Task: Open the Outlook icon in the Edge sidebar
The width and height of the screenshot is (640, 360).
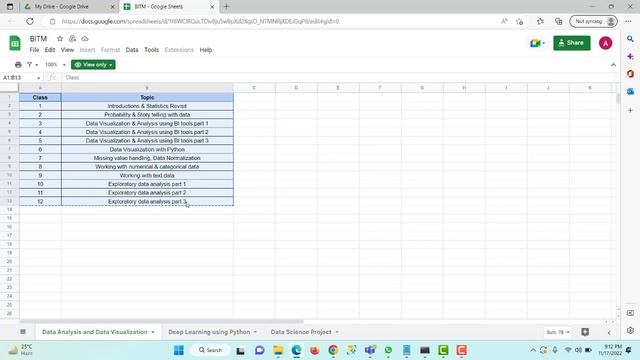Action: point(630,91)
